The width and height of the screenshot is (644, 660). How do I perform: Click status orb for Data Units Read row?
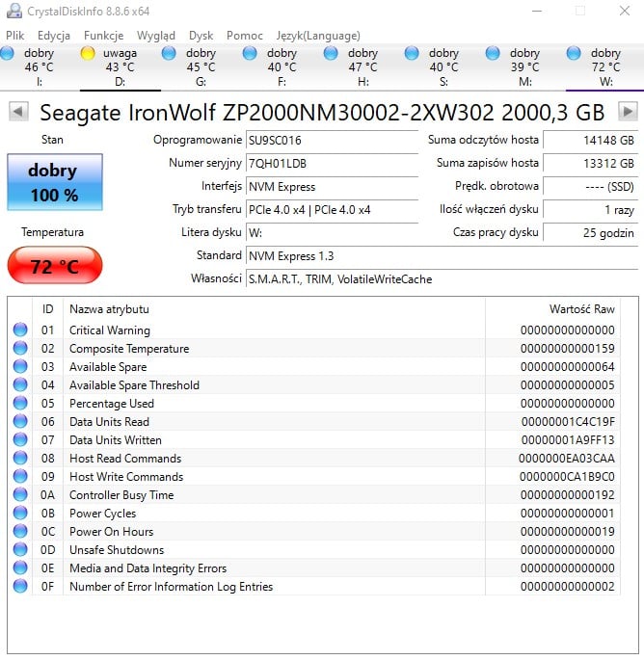click(20, 421)
